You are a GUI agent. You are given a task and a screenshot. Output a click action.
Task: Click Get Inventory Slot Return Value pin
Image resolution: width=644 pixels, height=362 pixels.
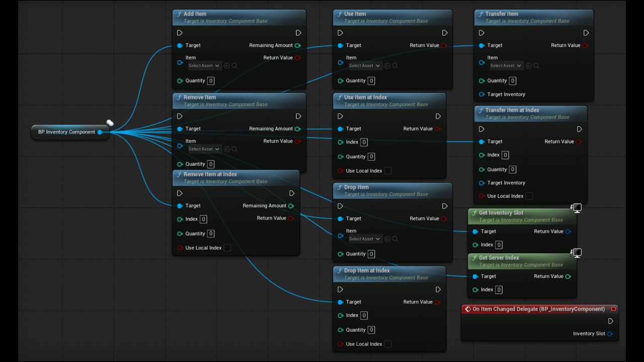(568, 231)
